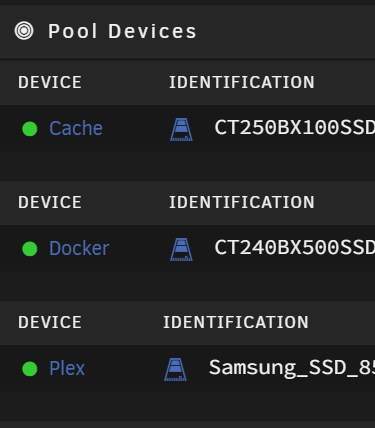Click the DEVICE header above Docker
This screenshot has height=428, width=375.
click(50, 202)
